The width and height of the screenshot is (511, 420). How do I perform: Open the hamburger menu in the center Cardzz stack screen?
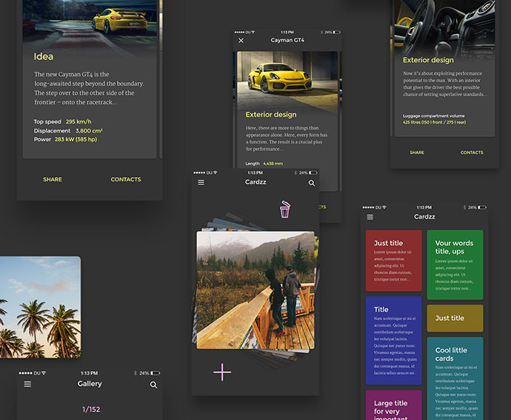(201, 183)
